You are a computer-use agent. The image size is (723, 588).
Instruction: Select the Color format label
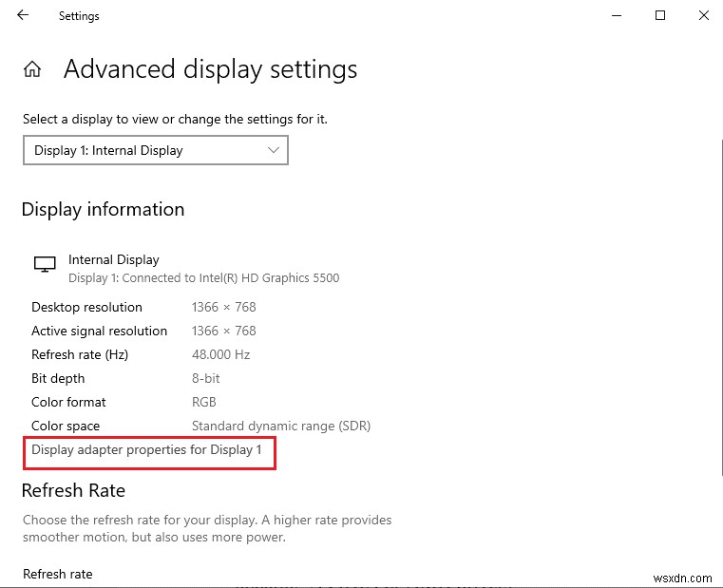click(x=68, y=402)
